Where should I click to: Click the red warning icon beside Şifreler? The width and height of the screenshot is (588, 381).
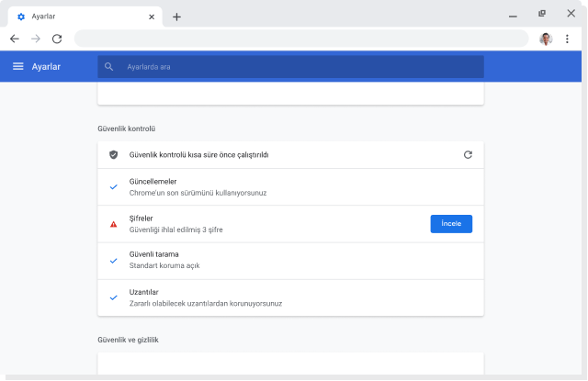coord(113,224)
